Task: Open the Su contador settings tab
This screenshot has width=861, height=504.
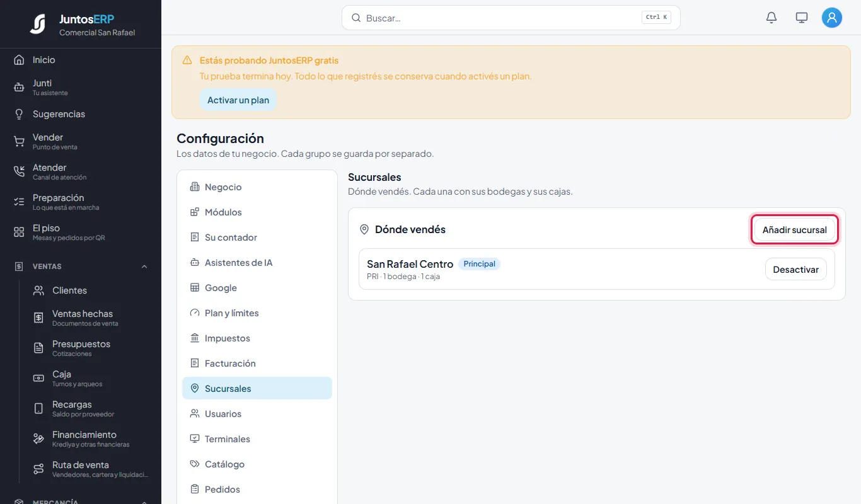Action: [257, 238]
